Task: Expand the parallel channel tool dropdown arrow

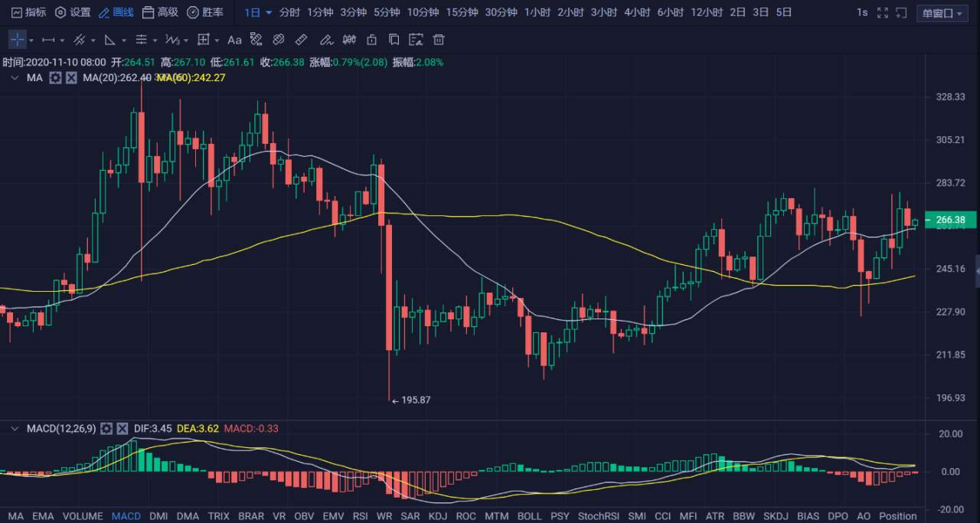Action: click(x=93, y=41)
